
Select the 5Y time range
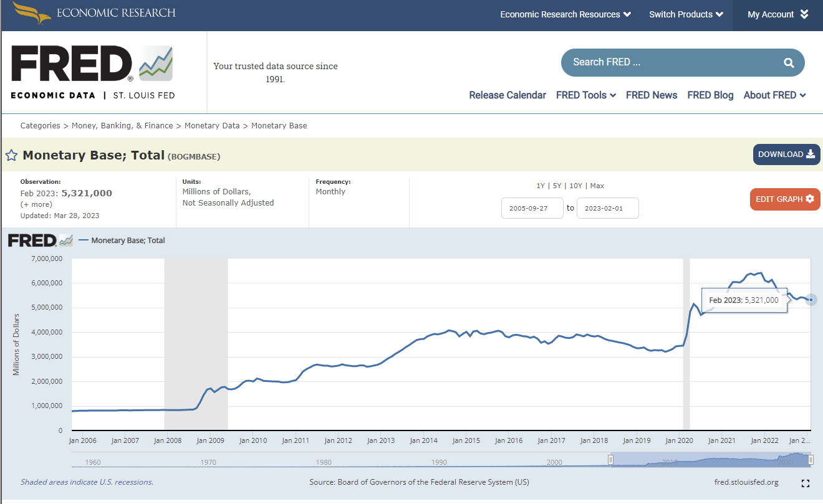(557, 186)
